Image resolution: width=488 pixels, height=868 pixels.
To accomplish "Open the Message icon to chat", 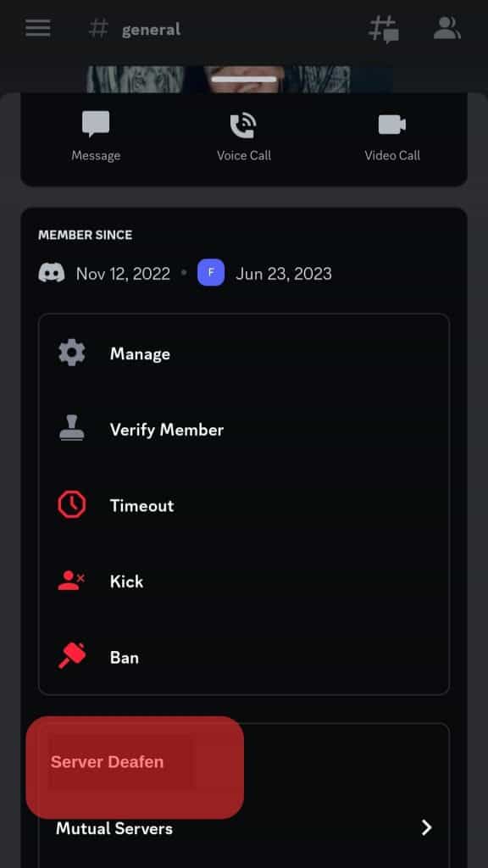I will coord(95,124).
